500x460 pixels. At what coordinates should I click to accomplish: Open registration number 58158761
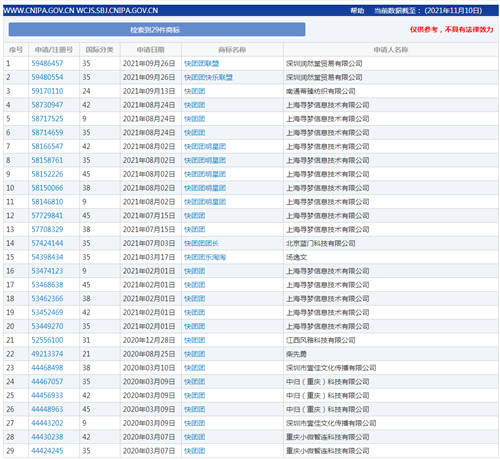click(x=47, y=160)
